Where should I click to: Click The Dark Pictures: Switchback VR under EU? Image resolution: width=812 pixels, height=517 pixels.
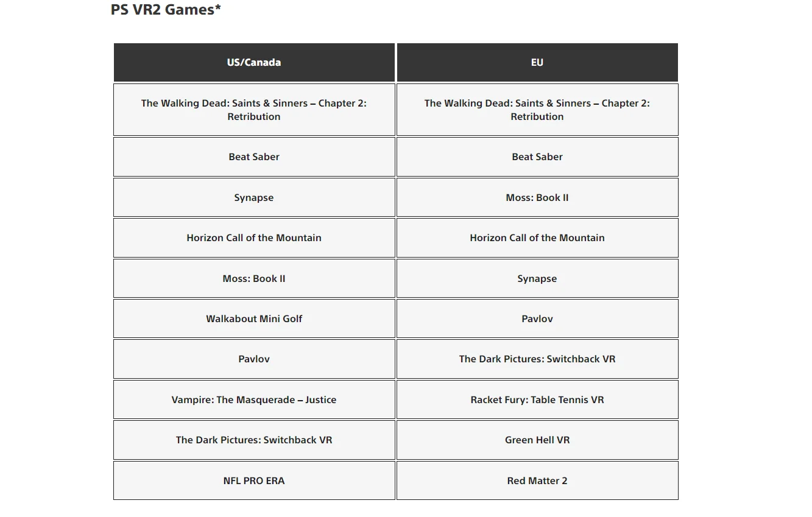(537, 359)
